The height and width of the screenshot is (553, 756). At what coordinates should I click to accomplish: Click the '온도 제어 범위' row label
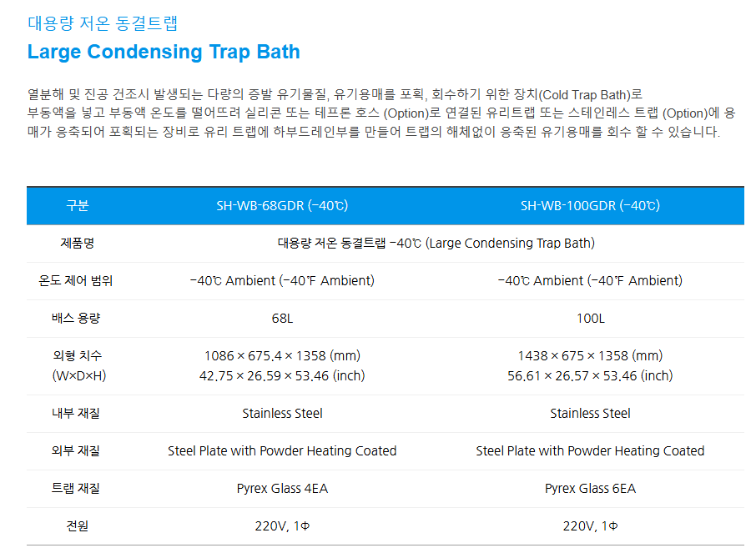click(78, 281)
